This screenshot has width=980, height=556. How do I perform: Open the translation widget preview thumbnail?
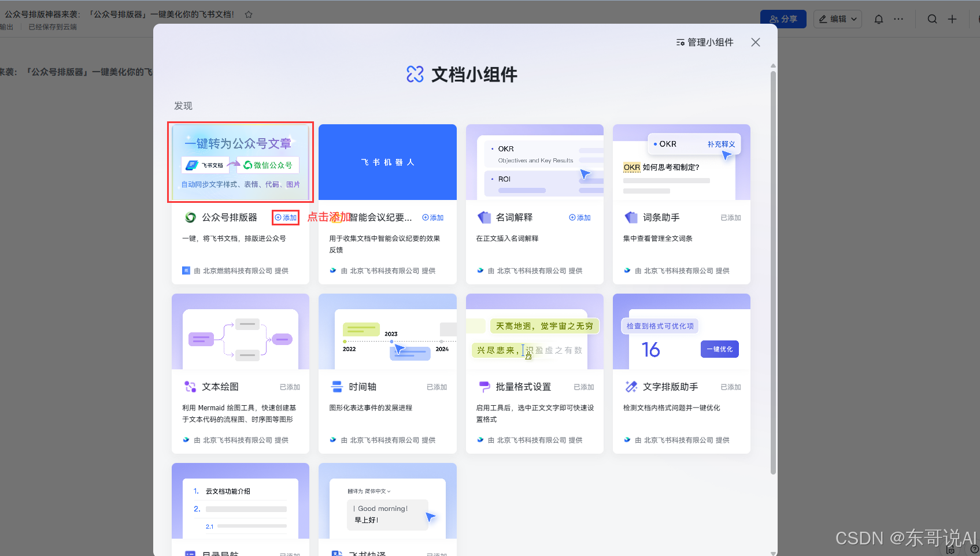[387, 501]
